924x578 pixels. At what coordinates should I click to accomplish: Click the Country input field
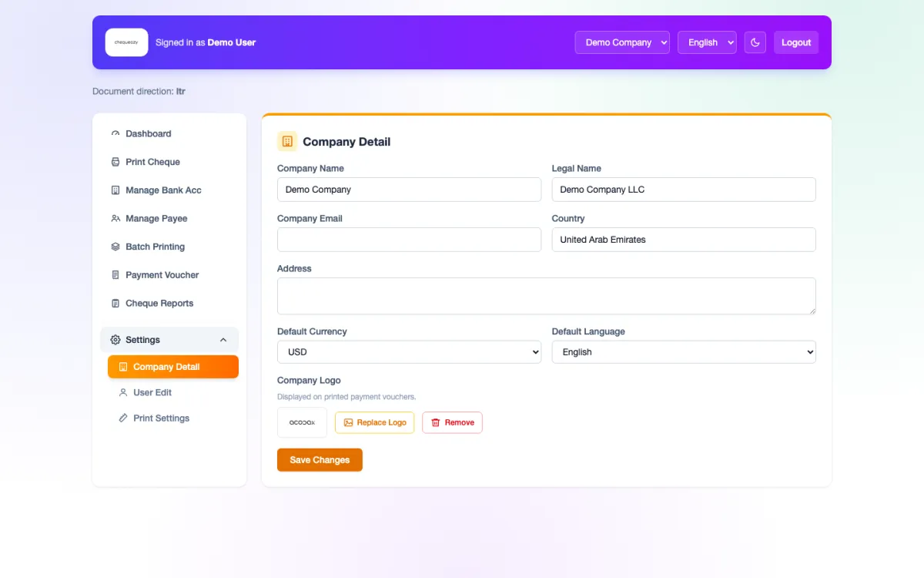tap(684, 240)
